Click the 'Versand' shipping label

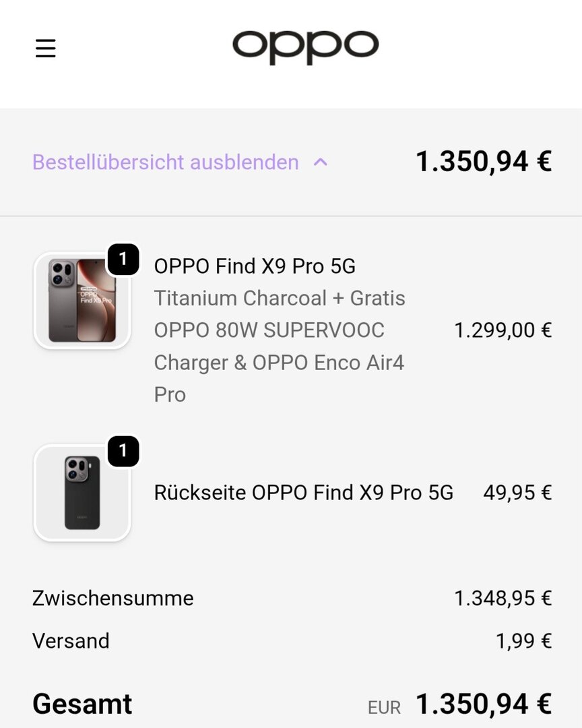pos(71,640)
